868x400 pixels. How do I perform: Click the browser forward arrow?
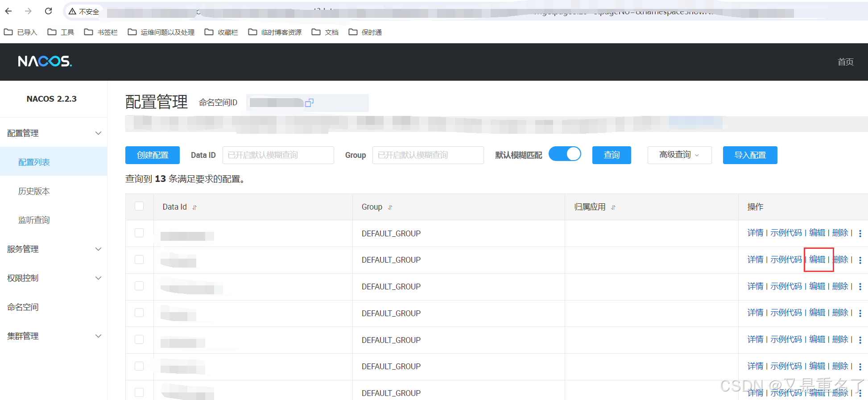pyautogui.click(x=29, y=11)
